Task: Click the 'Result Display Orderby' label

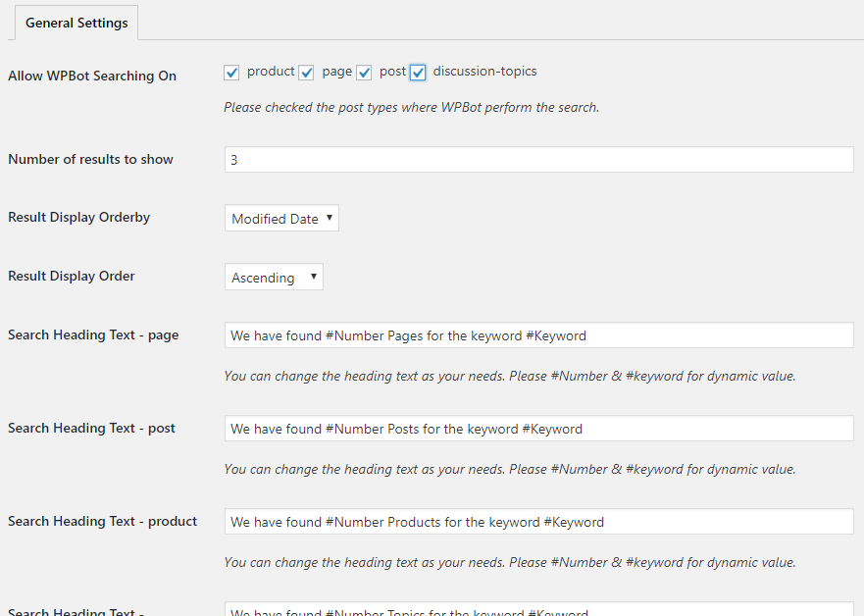Action: pos(78,217)
